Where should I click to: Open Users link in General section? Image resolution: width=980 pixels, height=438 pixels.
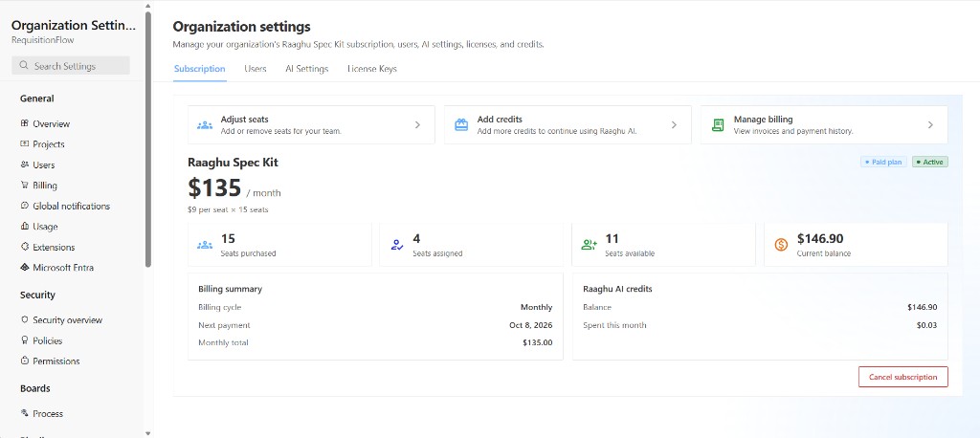point(44,164)
